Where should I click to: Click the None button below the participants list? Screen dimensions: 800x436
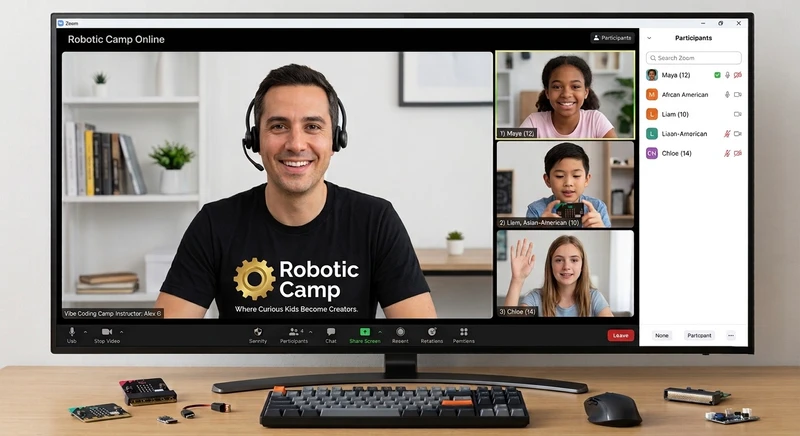click(x=662, y=336)
